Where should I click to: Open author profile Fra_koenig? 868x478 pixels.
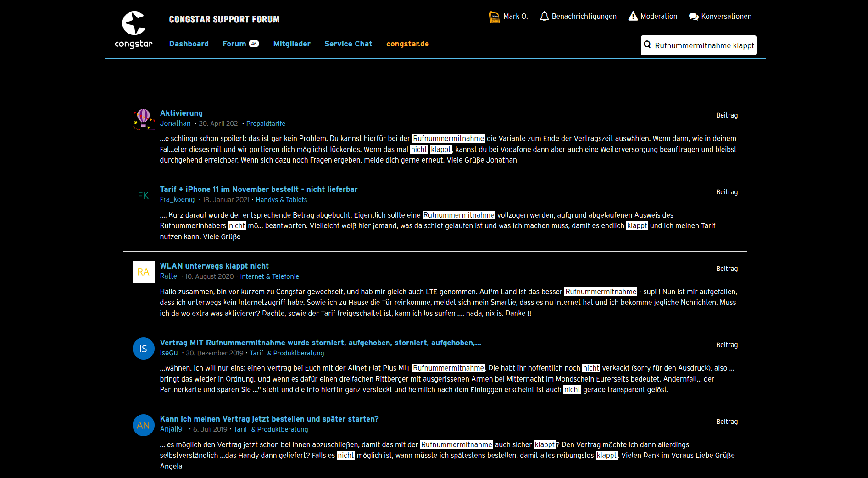click(177, 200)
